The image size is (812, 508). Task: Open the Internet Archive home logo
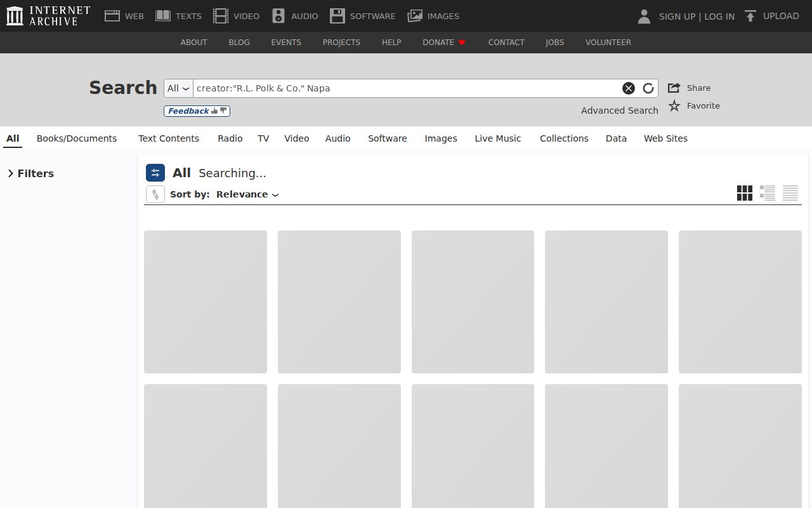click(48, 16)
